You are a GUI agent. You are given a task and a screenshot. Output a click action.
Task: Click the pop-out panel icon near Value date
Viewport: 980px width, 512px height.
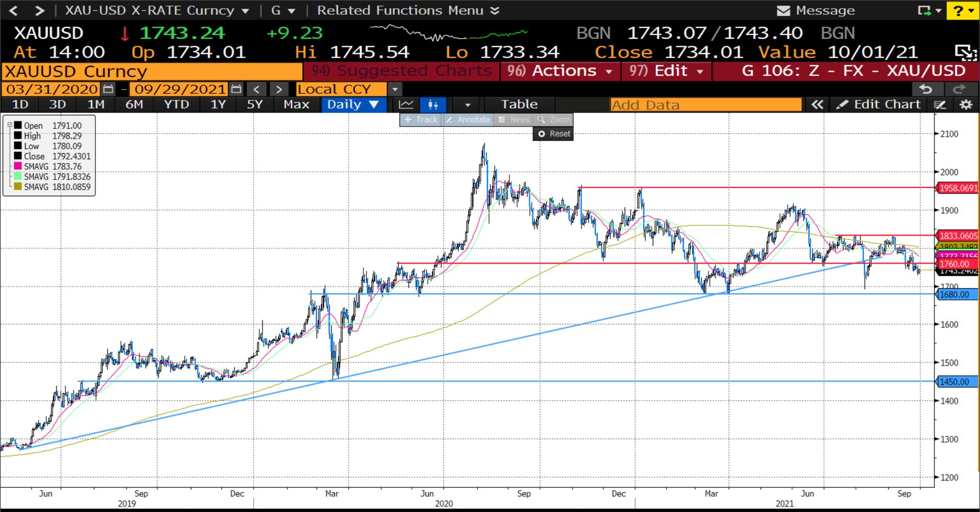[965, 52]
